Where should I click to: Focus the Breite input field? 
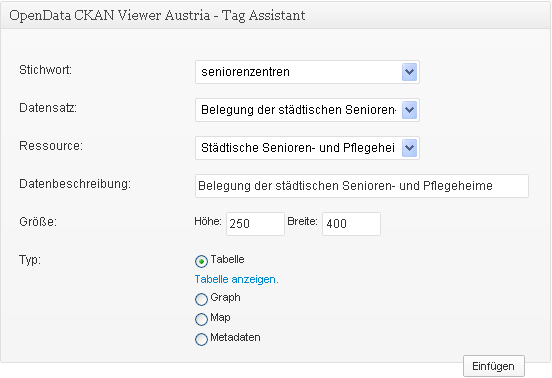click(x=351, y=224)
